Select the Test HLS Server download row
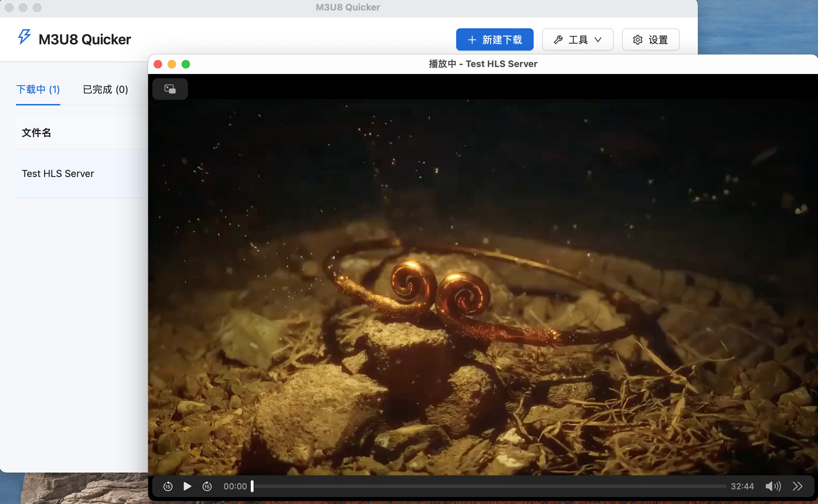The height and width of the screenshot is (504, 818). pyautogui.click(x=58, y=173)
